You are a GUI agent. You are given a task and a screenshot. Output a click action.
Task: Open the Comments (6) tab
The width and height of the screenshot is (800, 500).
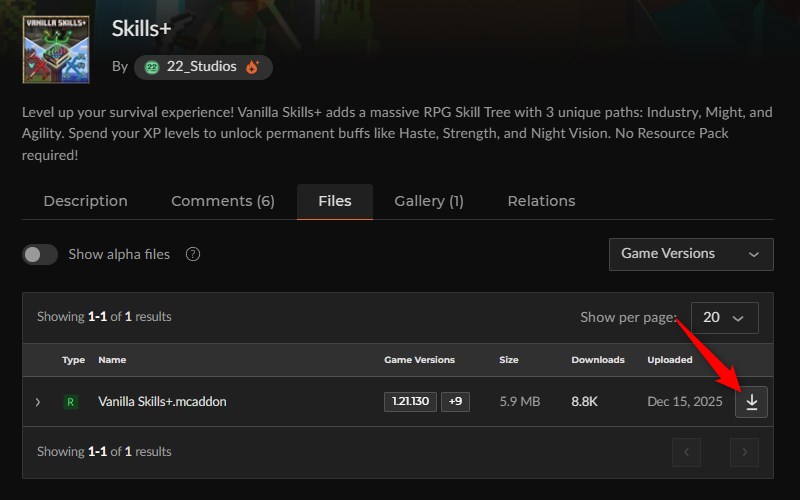tap(223, 201)
